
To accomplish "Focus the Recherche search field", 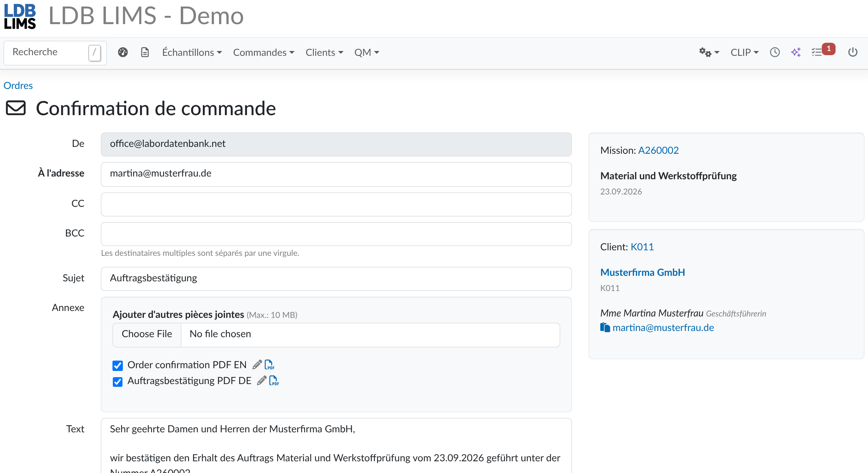I will click(x=55, y=53).
